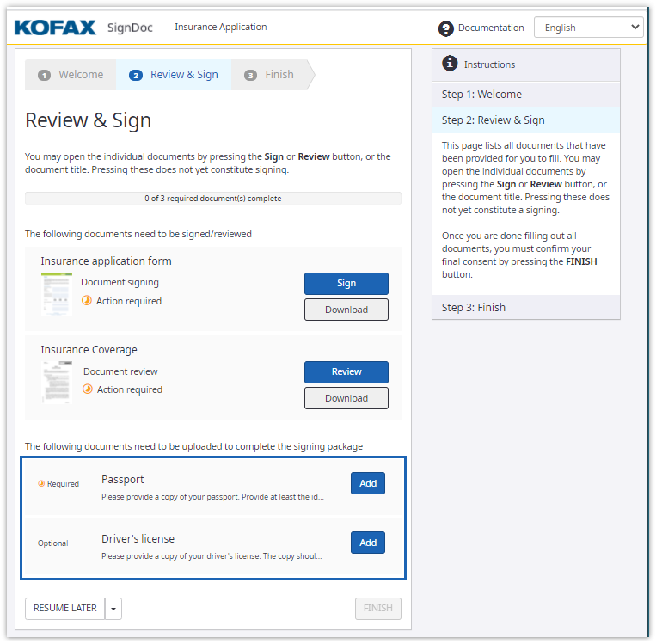Screen dimensions: 656x644
Task: Click the Kofax SignDoc logo
Action: (83, 28)
